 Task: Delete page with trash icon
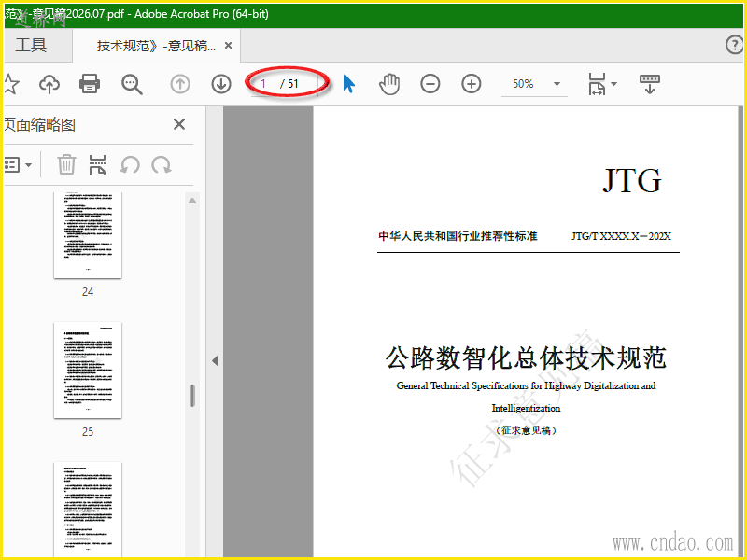click(66, 165)
